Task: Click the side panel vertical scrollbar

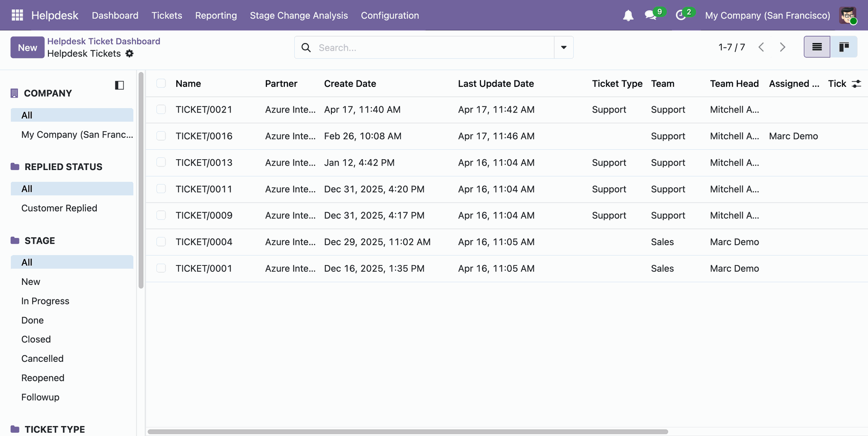Action: click(x=141, y=180)
